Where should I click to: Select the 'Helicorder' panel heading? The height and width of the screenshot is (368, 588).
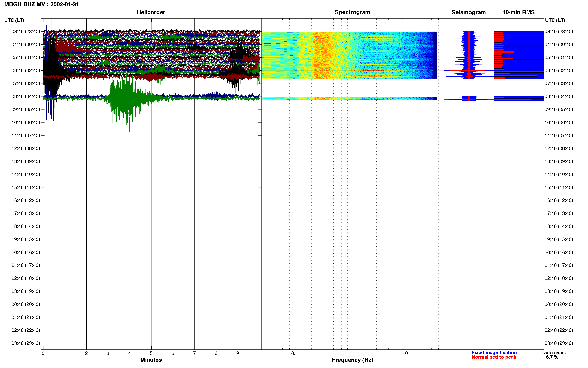click(x=151, y=12)
